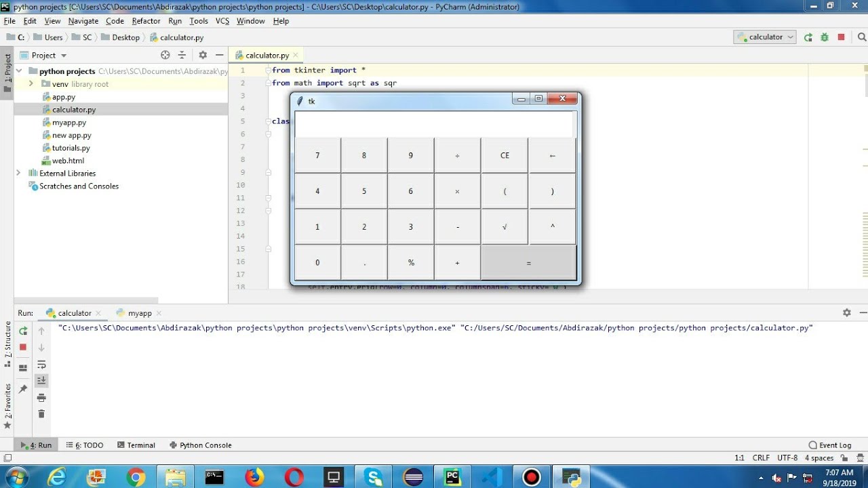The width and height of the screenshot is (868, 488).
Task: Open the Event Log
Action: coord(830,445)
